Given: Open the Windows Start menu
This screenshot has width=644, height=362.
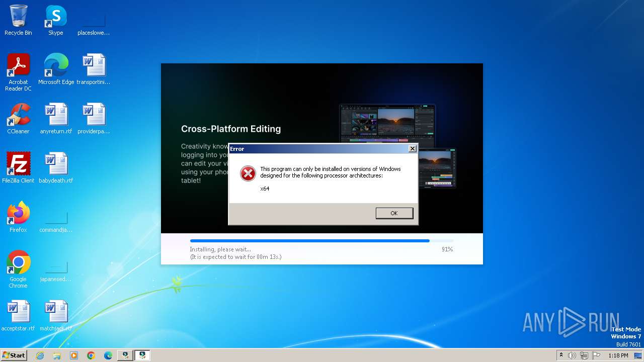Looking at the screenshot, I should 14,355.
